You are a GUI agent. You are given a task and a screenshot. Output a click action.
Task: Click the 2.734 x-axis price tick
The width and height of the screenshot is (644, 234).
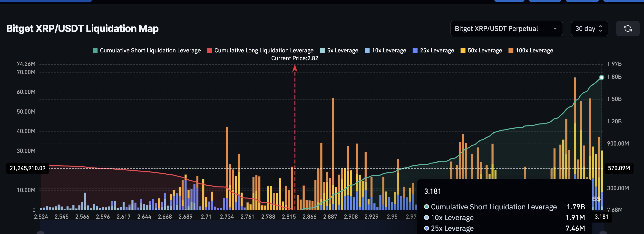click(227, 217)
